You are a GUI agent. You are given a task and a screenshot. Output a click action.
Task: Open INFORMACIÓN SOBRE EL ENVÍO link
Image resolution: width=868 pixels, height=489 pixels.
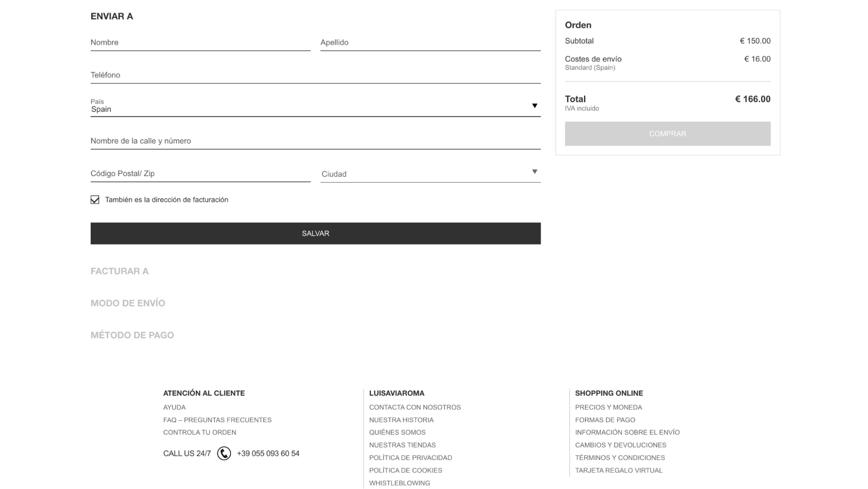(627, 433)
